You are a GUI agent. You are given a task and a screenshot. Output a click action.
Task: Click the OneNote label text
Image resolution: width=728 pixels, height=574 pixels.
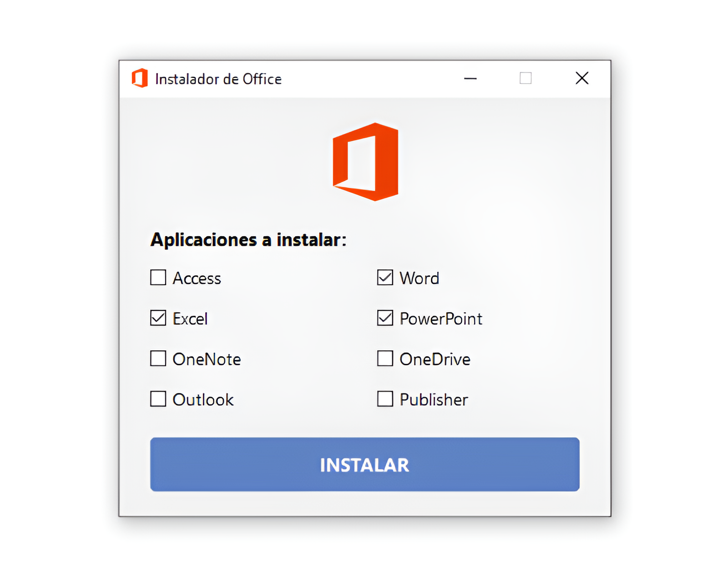(x=207, y=359)
